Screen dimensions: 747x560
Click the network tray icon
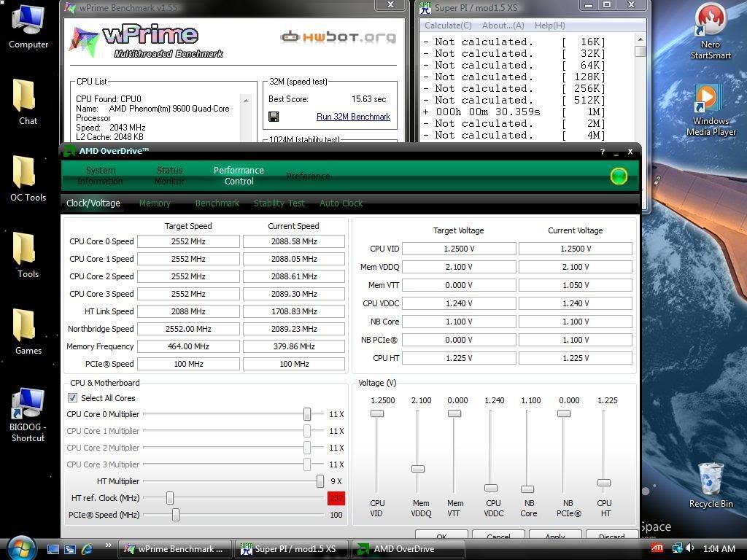676,548
